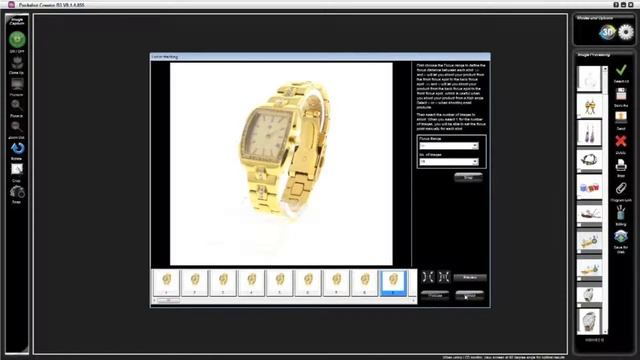Image resolution: width=640 pixels, height=360 pixels.
Task: Switch to 3D mode icon
Action: pos(607,32)
